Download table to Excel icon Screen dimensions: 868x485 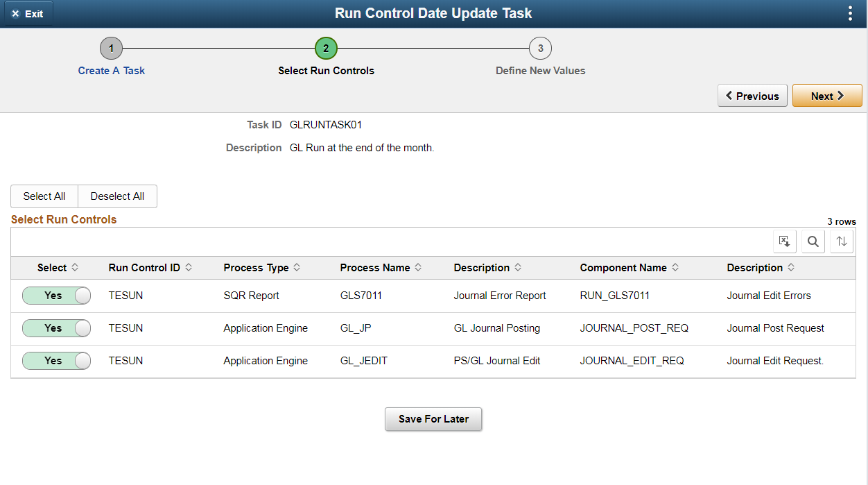click(784, 241)
